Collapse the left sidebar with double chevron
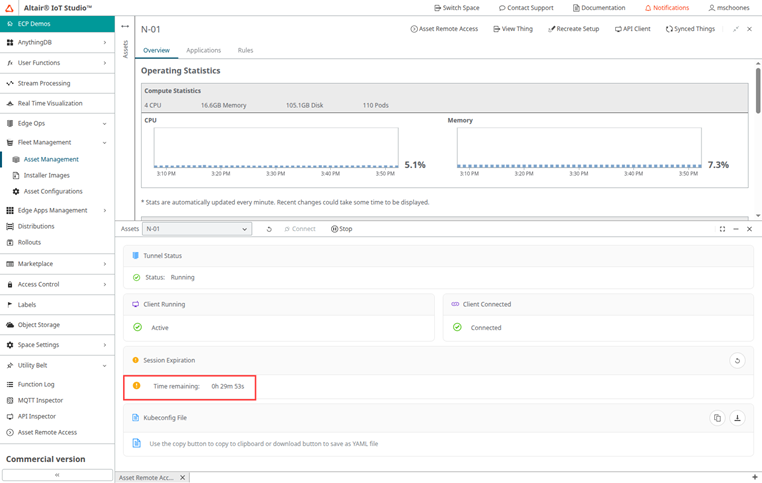 [56, 475]
